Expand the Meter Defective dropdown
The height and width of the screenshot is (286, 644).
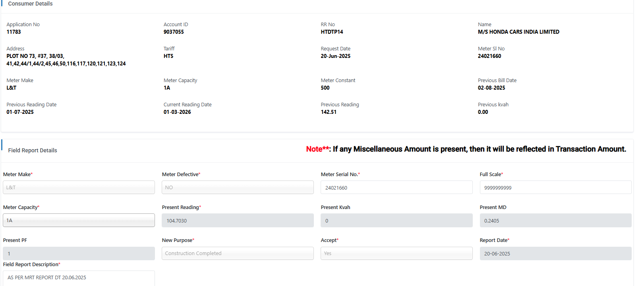tap(238, 187)
